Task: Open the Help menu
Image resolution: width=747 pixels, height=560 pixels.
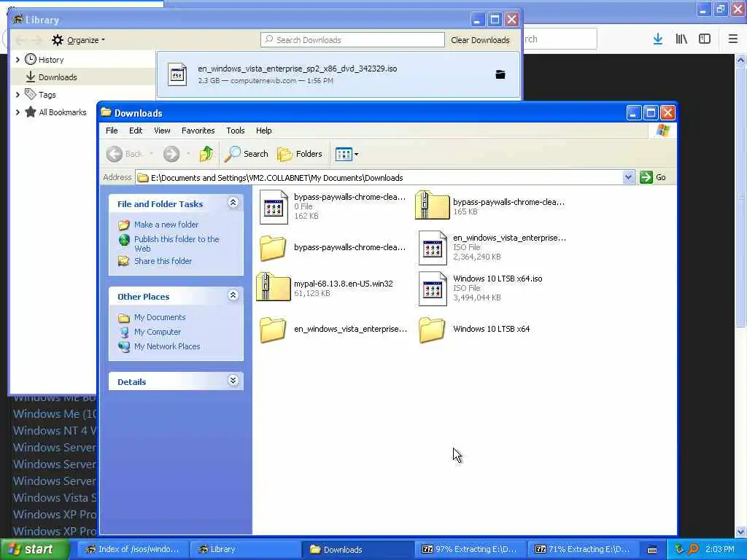Action: tap(263, 131)
